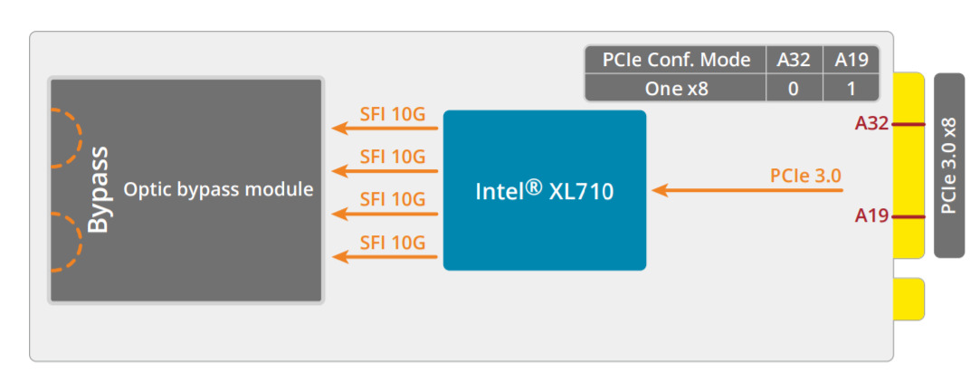
Task: Click the top SFI 10G arrow
Action: coord(385,129)
